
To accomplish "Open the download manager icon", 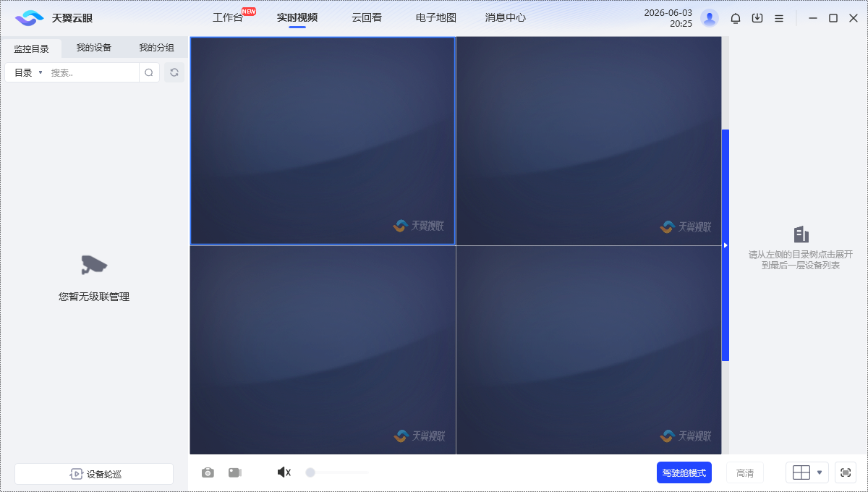I will tap(757, 18).
